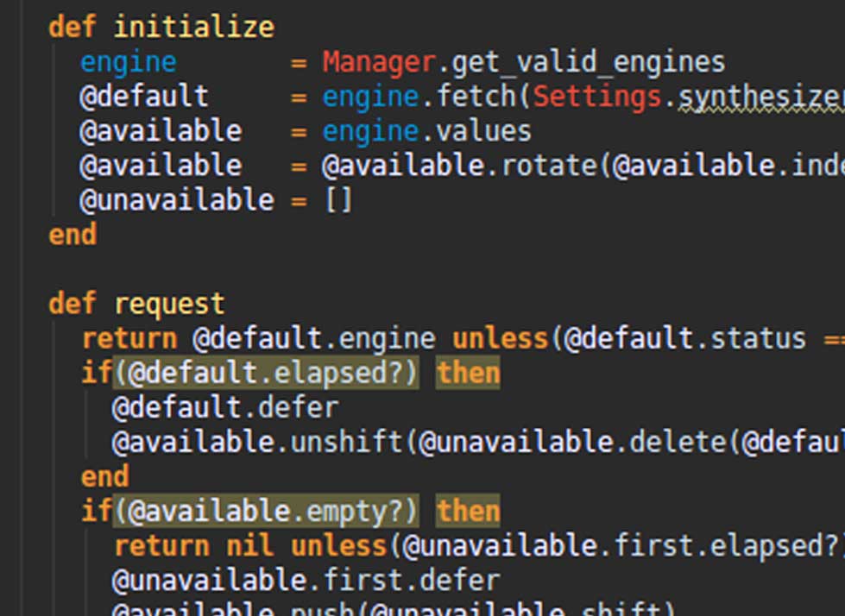845x616 pixels.
Task: Click 'values' in engine.values
Action: tap(483, 131)
